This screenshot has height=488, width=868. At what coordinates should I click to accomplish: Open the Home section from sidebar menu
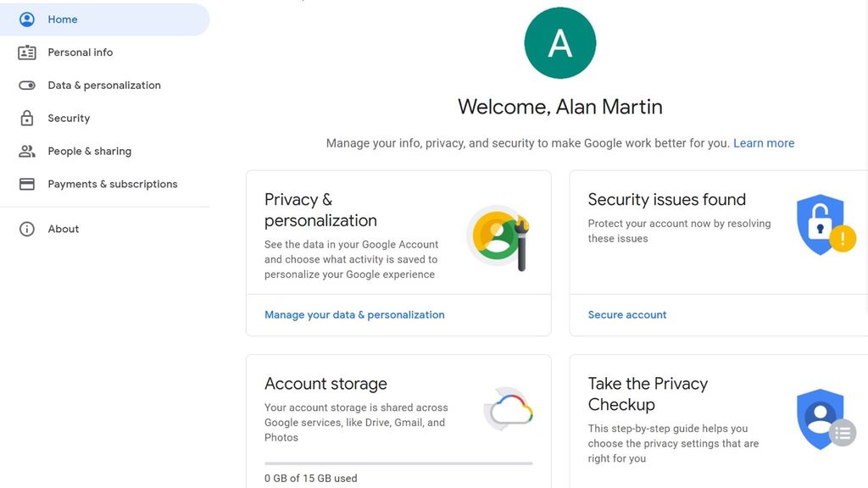pos(63,19)
